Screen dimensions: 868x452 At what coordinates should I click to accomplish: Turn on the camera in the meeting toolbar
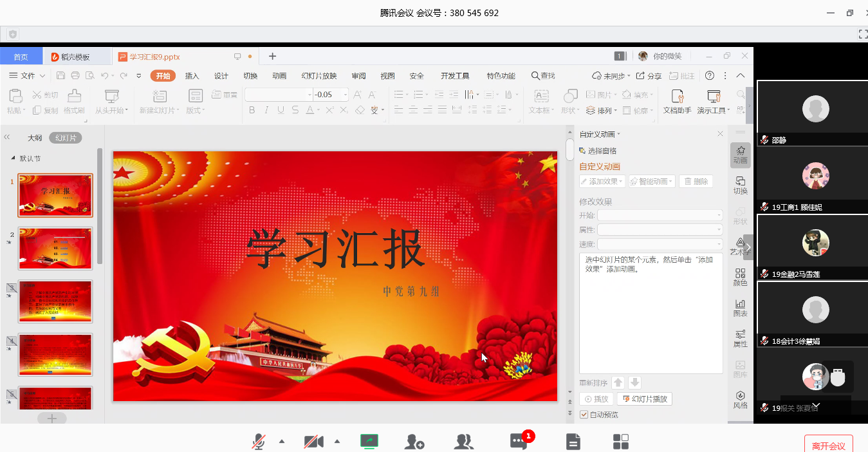pos(313,441)
